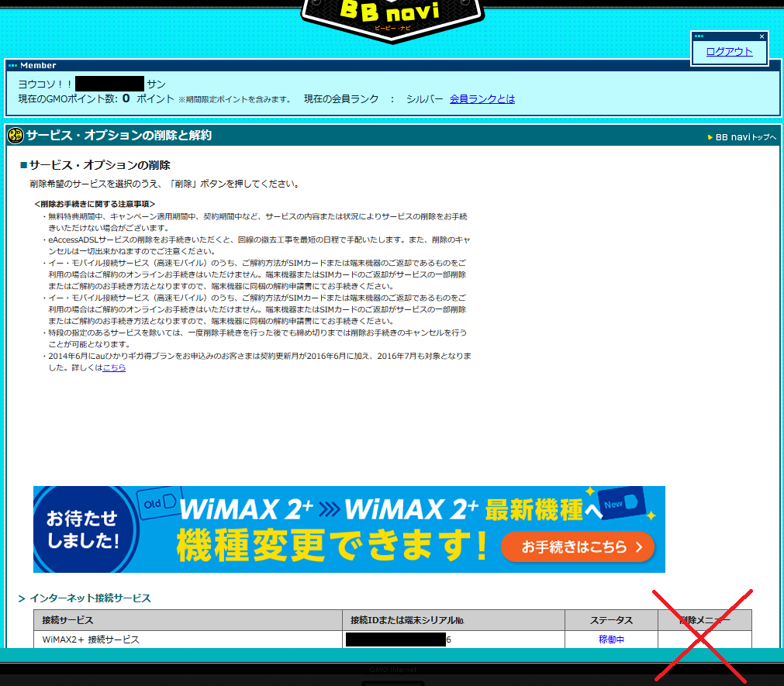Screen dimensions: 784x686
Task: Click the サービス・オプションの削除 heading
Action: point(99,165)
